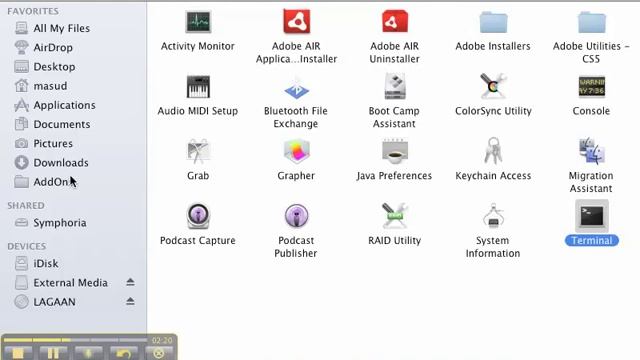Select Audio MIDI Setup icon
Screen dimensions: 640x360
(198, 87)
